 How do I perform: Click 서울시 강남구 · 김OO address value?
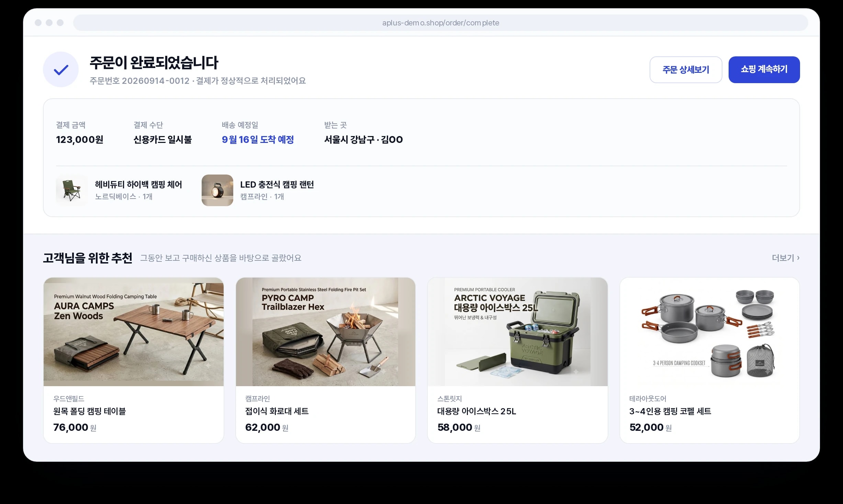363,139
